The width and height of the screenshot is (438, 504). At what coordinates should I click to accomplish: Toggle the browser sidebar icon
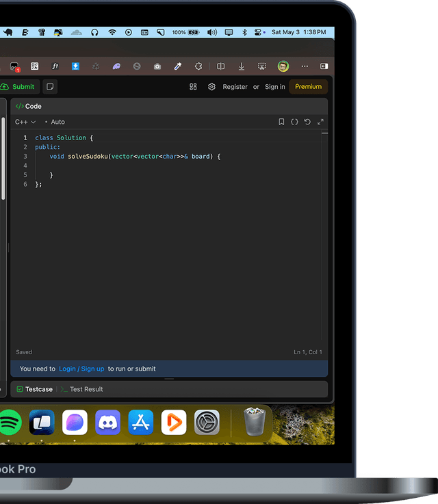click(324, 66)
